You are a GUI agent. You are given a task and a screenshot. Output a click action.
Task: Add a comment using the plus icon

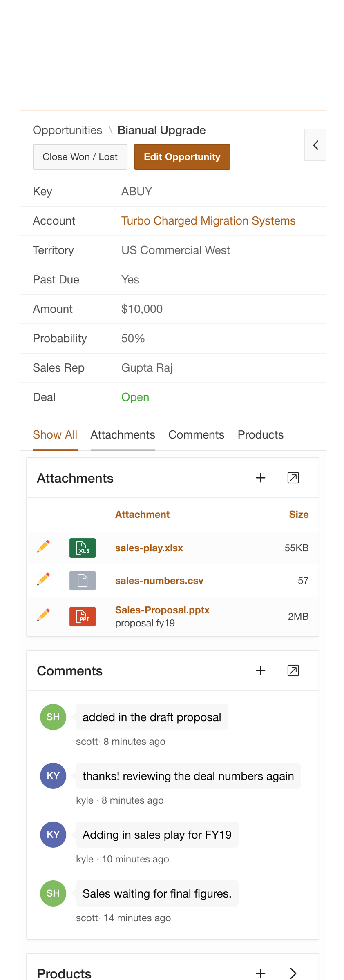(x=261, y=670)
